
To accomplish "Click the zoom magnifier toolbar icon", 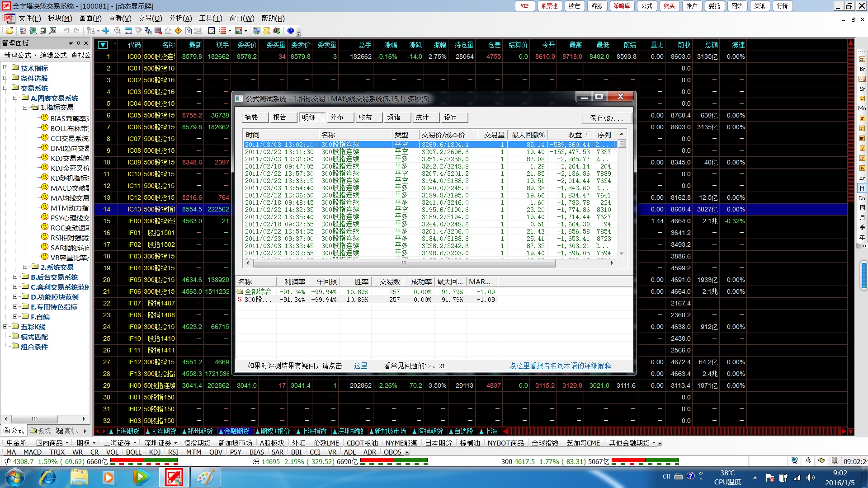I will coord(118,31).
